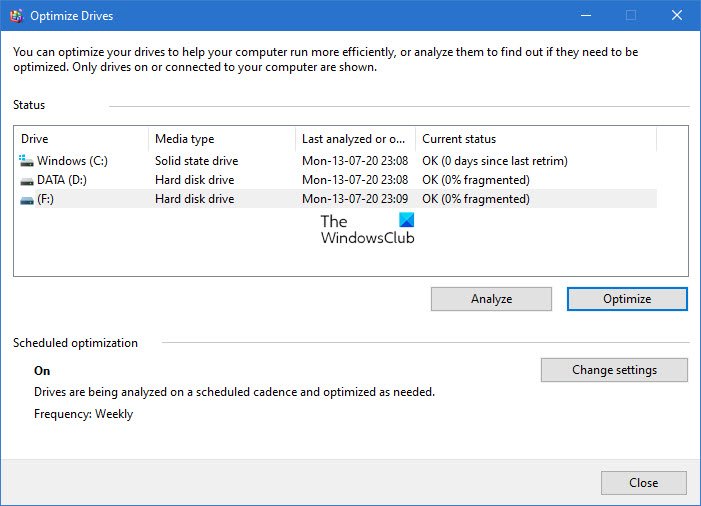This screenshot has height=506, width=701.
Task: Click the DATA (D:) last analyzed date
Action: 355,180
